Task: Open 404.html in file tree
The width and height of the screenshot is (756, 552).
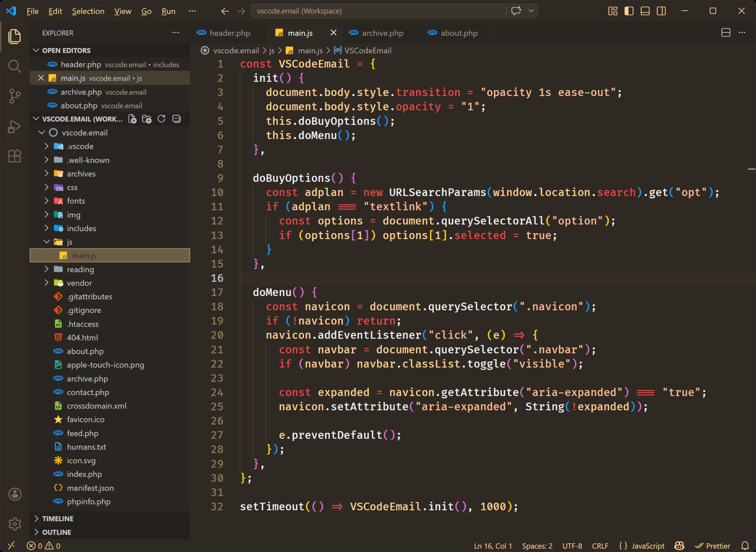Action: 110,337
